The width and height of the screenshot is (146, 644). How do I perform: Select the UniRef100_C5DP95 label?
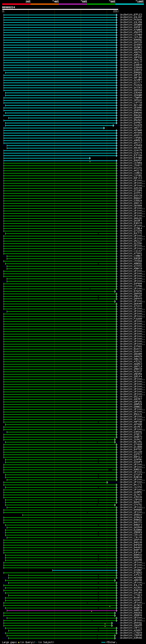click(x=131, y=635)
